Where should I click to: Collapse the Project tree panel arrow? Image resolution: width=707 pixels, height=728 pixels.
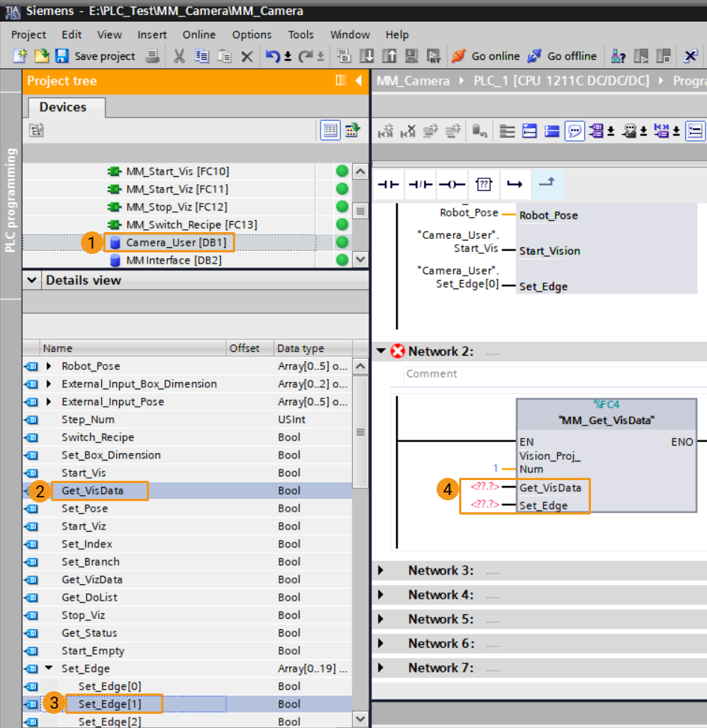pyautogui.click(x=359, y=81)
